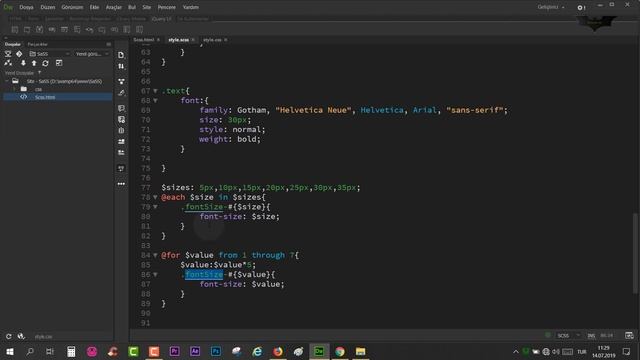Click the green linting status indicator
Viewport: 640px width, 360px height.
pos(548,335)
